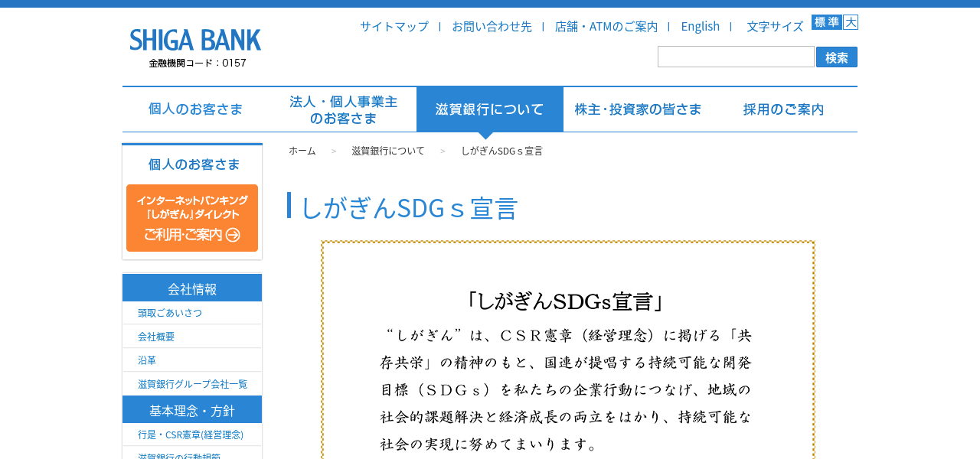The width and height of the screenshot is (980, 459).
Task: Open 採用のご案内 navigation tab
Action: [x=784, y=109]
